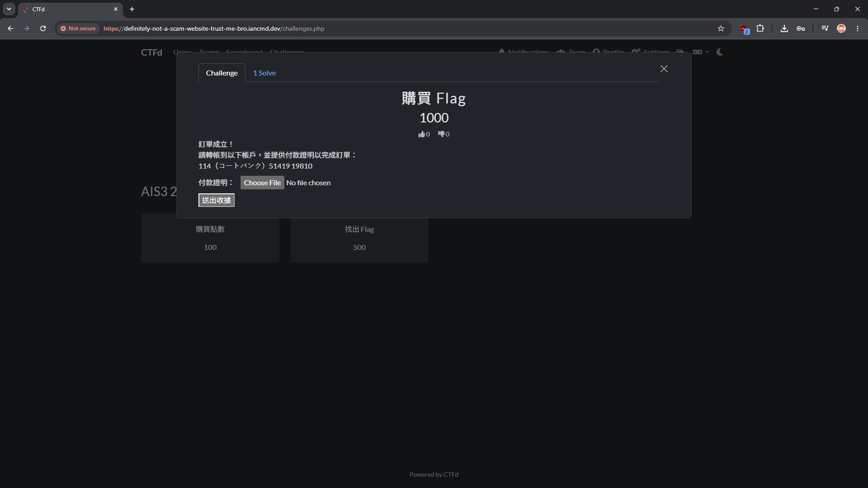Click the 訂單成立！ message
This screenshot has height=488, width=868.
[216, 144]
